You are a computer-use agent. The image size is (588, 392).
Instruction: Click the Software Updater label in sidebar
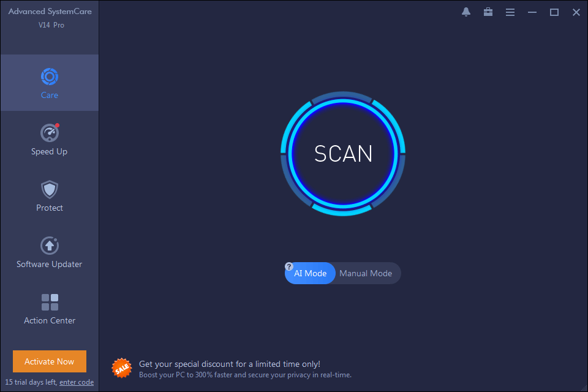pos(49,264)
